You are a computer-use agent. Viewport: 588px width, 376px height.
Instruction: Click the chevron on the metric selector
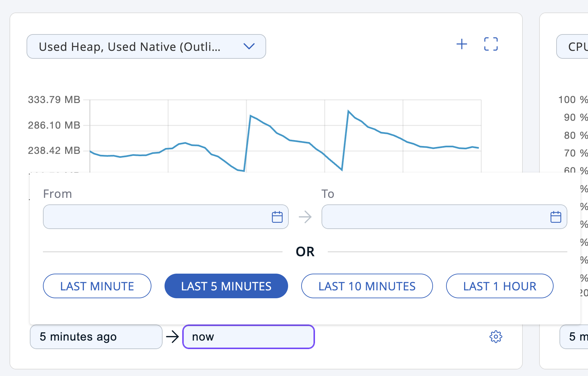[x=249, y=47]
